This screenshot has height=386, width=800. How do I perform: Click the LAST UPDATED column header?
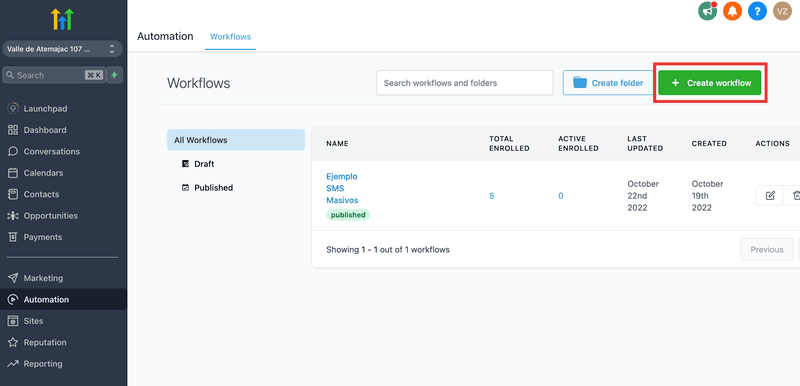click(645, 144)
